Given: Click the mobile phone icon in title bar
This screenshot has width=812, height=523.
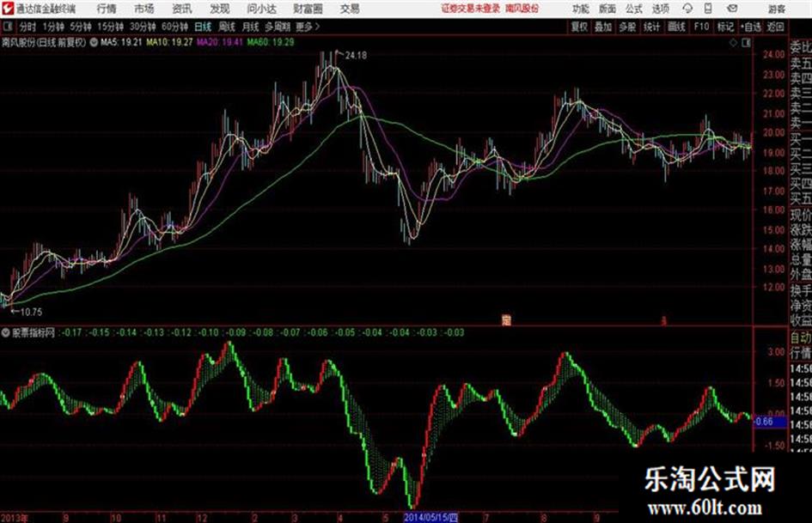Looking at the screenshot, I should [x=708, y=9].
